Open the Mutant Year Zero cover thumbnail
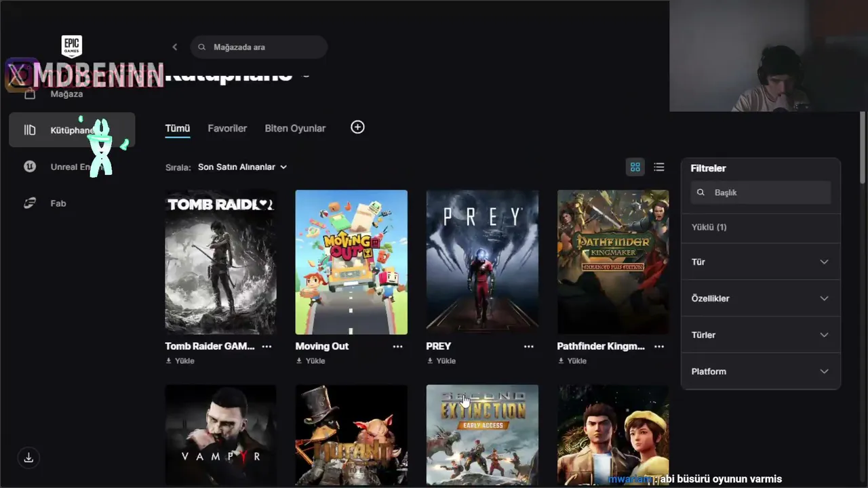The width and height of the screenshot is (868, 488). (351, 435)
